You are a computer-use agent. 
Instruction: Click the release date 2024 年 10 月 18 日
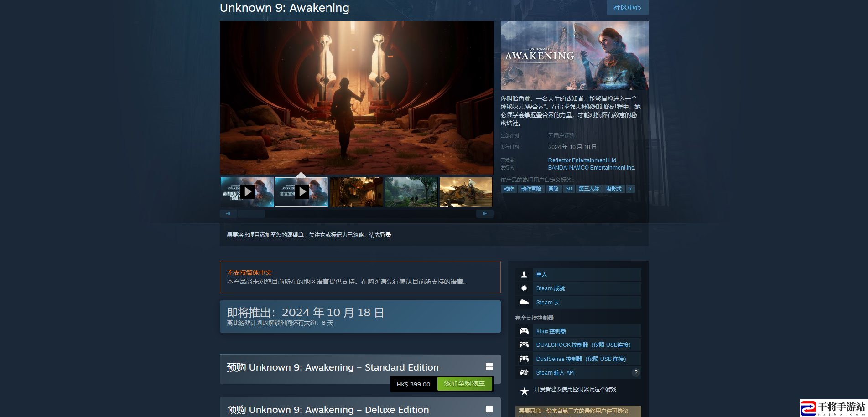(572, 147)
